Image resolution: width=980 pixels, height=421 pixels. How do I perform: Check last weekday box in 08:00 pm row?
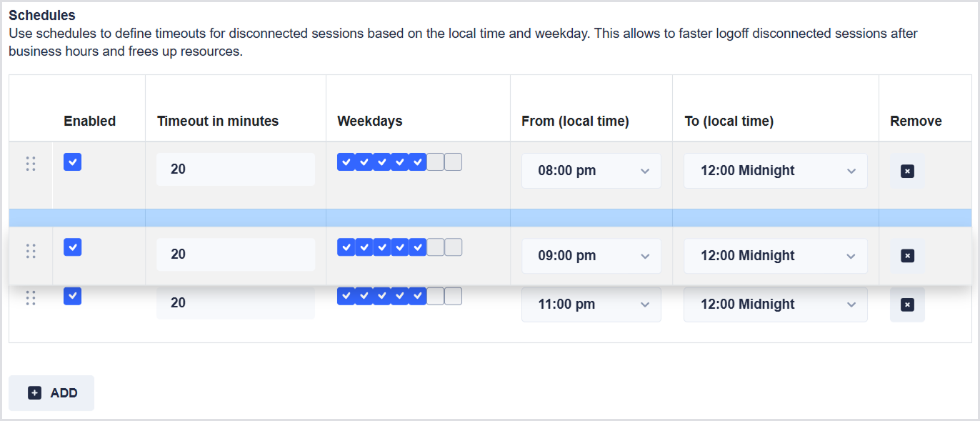click(453, 162)
